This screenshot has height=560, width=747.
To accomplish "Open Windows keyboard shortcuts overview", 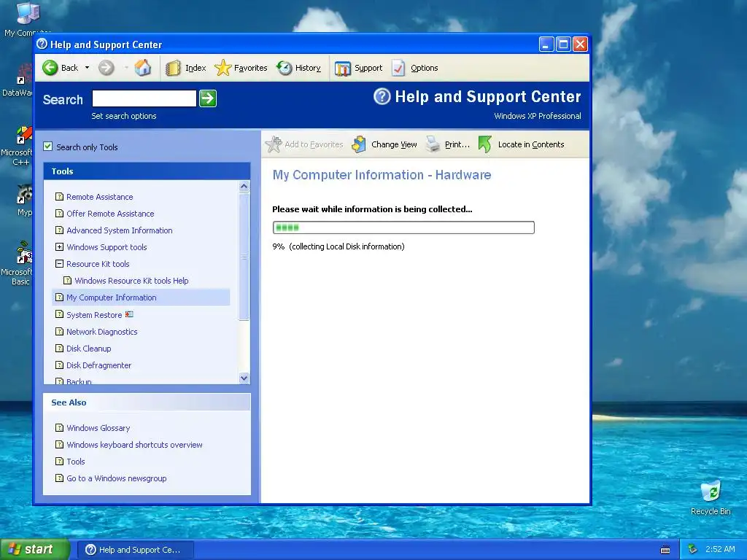I will pos(134,445).
